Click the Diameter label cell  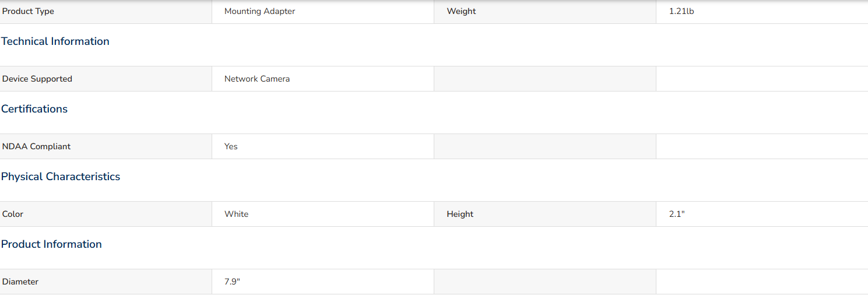point(106,282)
